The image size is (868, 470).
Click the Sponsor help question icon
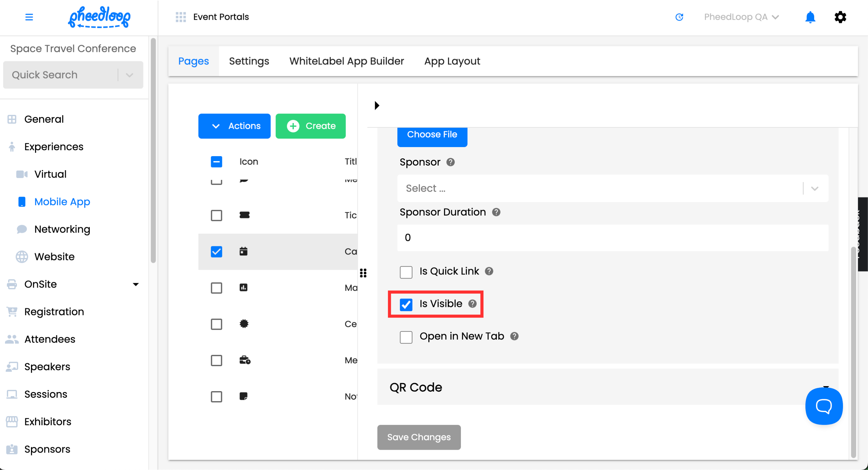(450, 162)
